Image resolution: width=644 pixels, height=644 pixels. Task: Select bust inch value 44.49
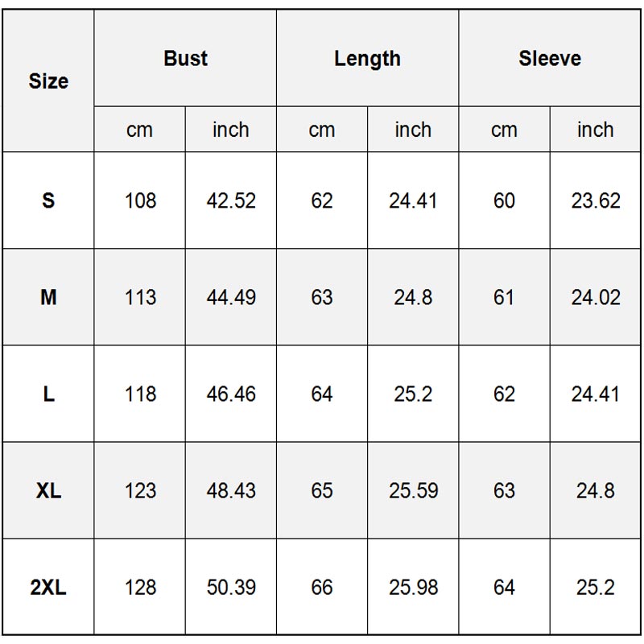click(x=231, y=297)
